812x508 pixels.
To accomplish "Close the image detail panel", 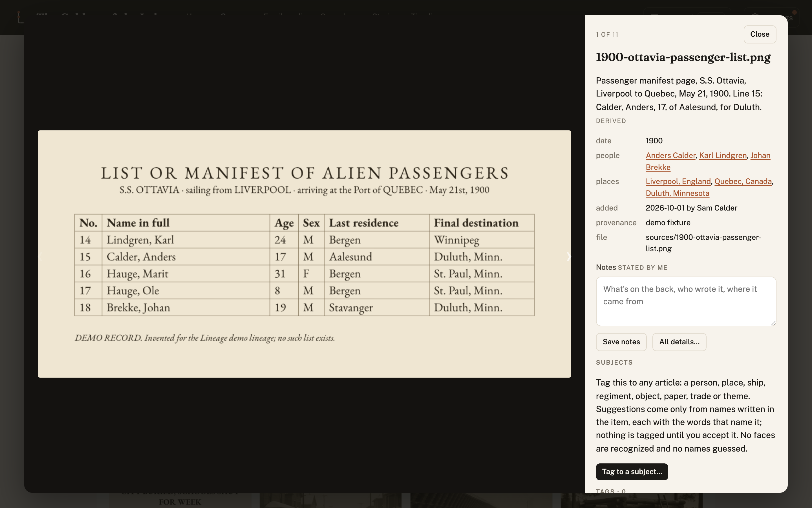I will click(x=760, y=34).
